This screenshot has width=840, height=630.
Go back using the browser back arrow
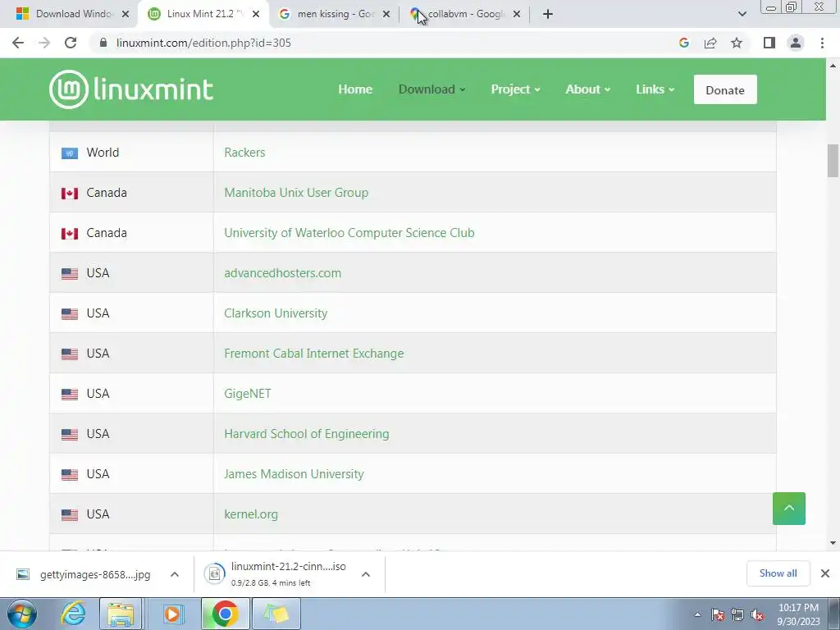(18, 43)
